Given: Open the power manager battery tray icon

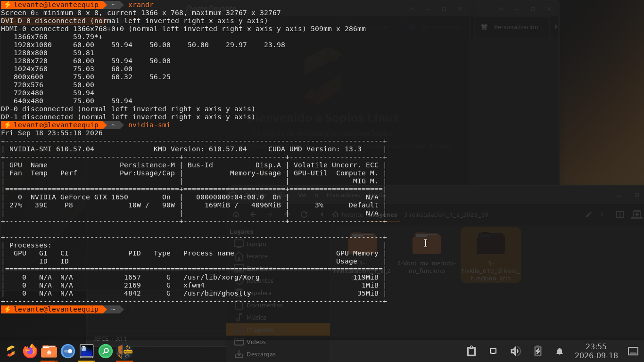Looking at the screenshot, I should pos(537,351).
